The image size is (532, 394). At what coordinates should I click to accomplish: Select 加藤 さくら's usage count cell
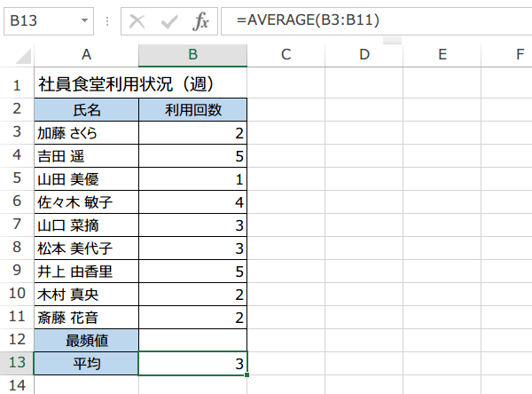click(192, 133)
